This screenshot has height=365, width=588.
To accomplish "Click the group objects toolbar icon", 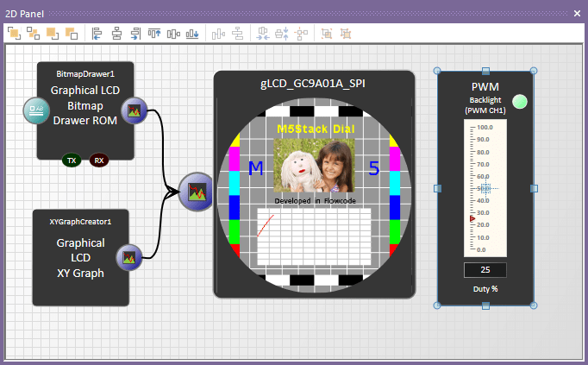I will 327,34.
